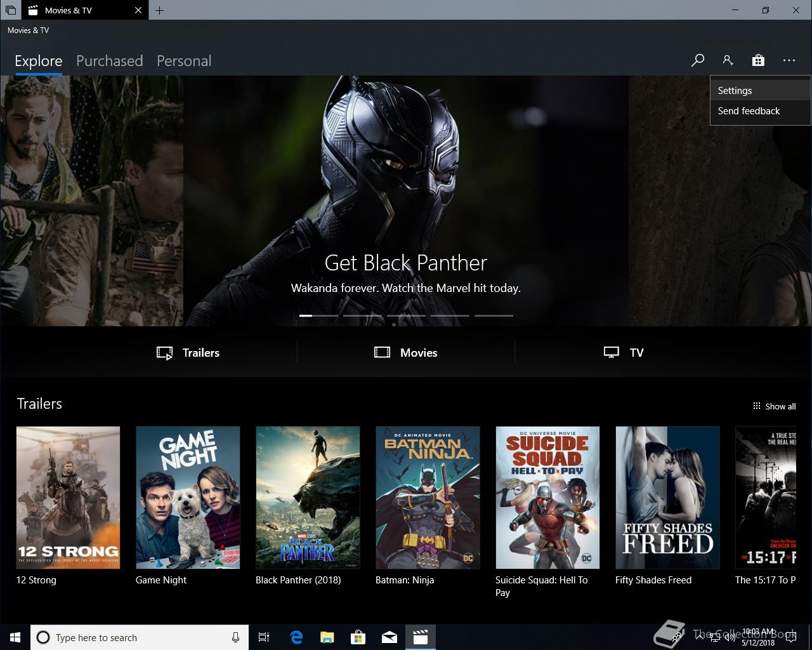Open File Explorer from taskbar

pos(327,637)
